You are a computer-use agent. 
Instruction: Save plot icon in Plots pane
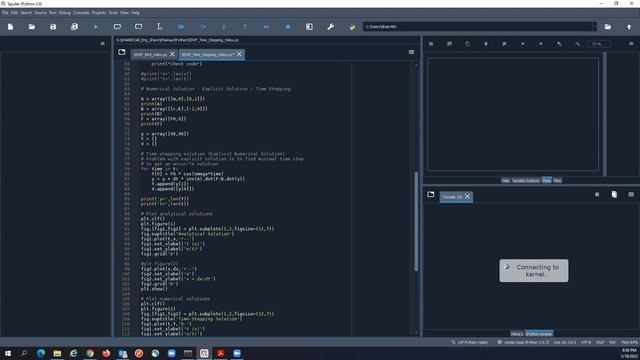pyautogui.click(x=431, y=44)
